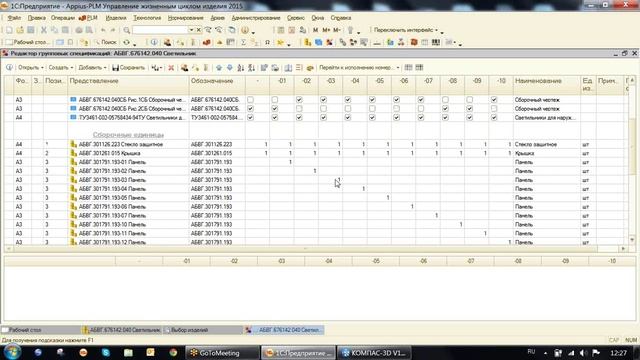This screenshot has height=360, width=640.
Task: Click the yellow star favorites icon
Action: [x=280, y=42]
